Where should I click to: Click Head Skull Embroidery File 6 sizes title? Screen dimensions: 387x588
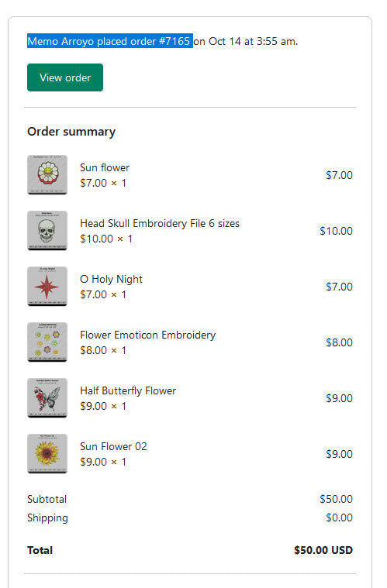click(160, 223)
